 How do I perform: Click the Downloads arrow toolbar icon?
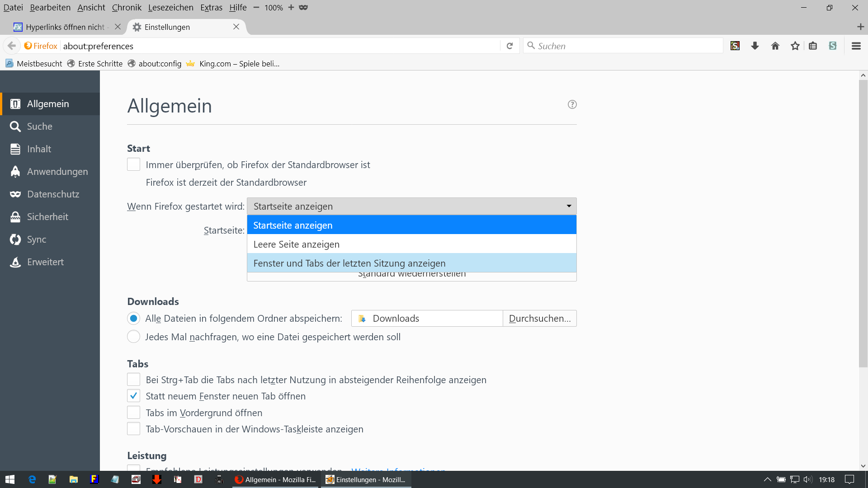[755, 46]
